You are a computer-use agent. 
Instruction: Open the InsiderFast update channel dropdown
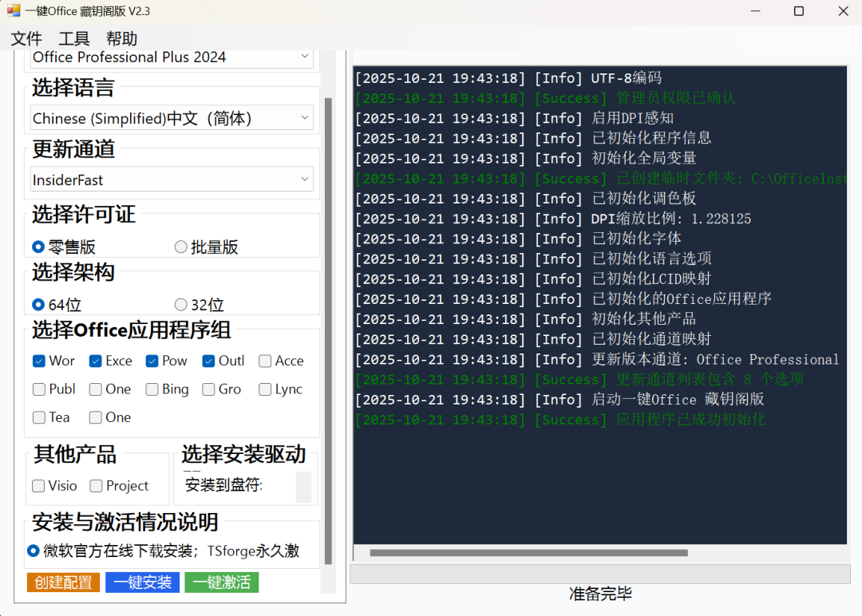(172, 180)
